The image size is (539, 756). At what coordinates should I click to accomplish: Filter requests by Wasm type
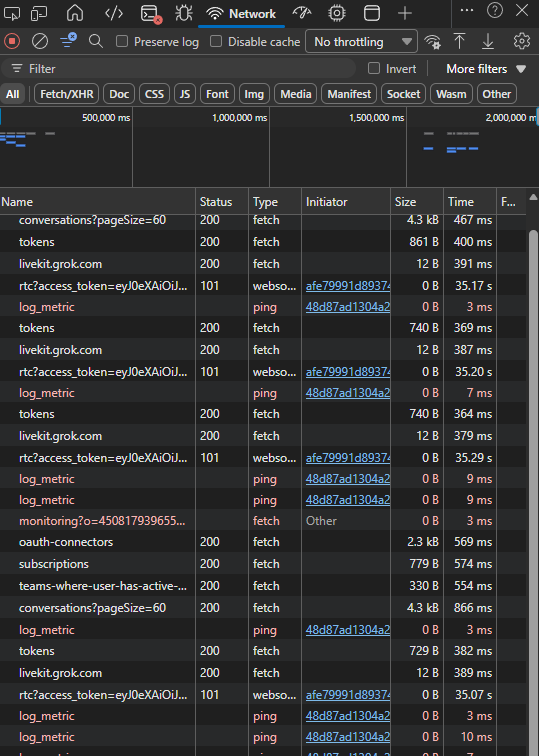[x=451, y=94]
